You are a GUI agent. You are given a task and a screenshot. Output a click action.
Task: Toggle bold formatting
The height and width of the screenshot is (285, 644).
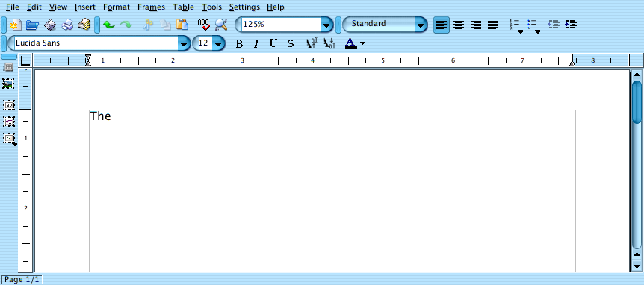[239, 43]
